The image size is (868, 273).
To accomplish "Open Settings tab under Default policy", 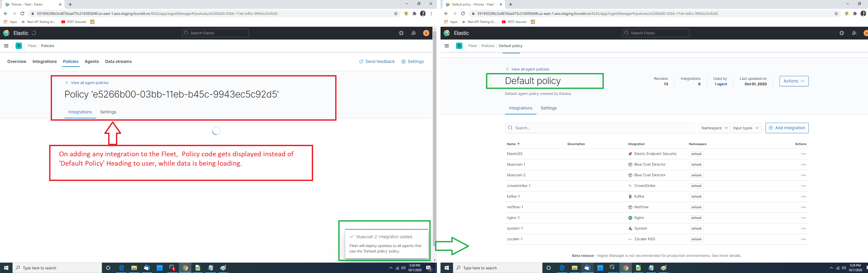I will (x=549, y=108).
